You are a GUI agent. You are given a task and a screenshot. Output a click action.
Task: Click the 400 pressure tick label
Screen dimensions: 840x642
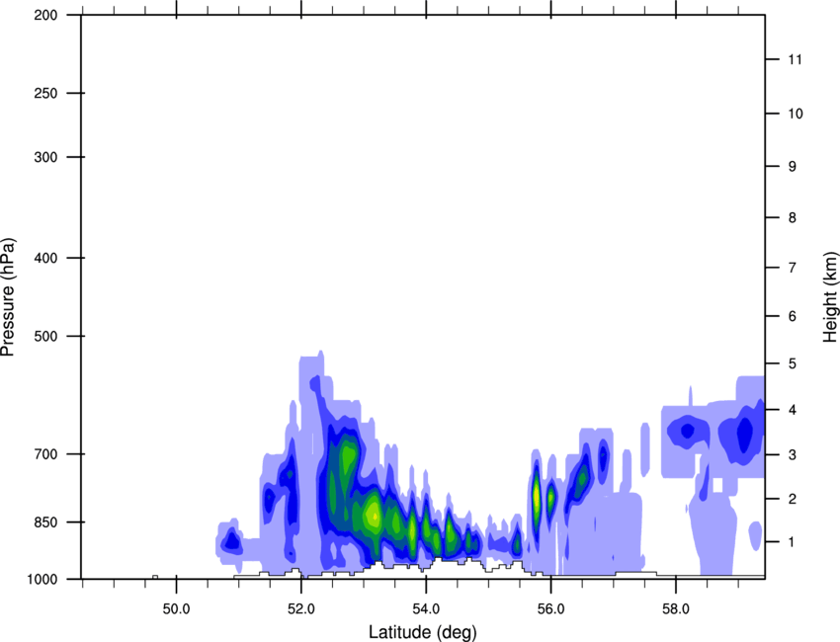[x=45, y=258]
